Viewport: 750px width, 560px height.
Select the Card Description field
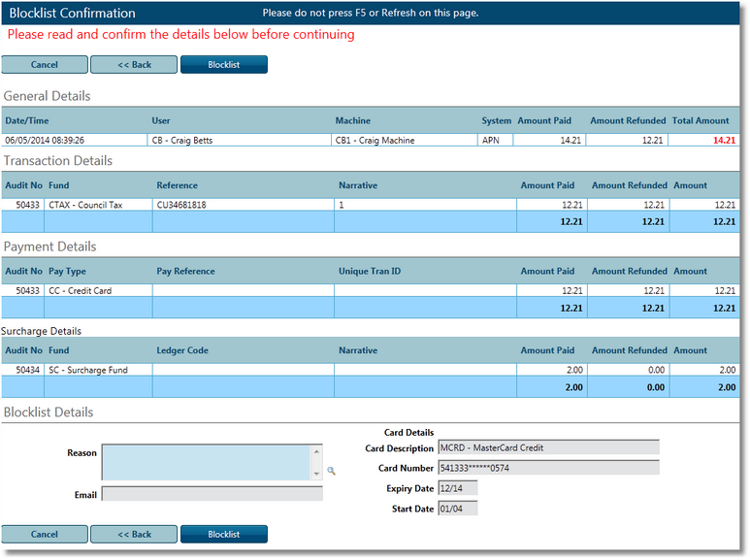tap(547, 448)
